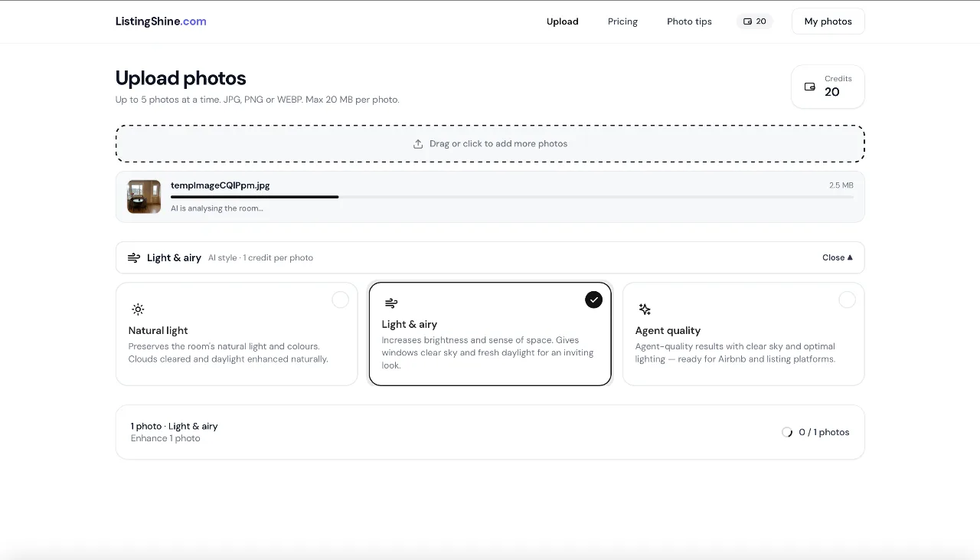Click the Credits 20 value
The width and height of the screenshot is (980, 560).
831,92
